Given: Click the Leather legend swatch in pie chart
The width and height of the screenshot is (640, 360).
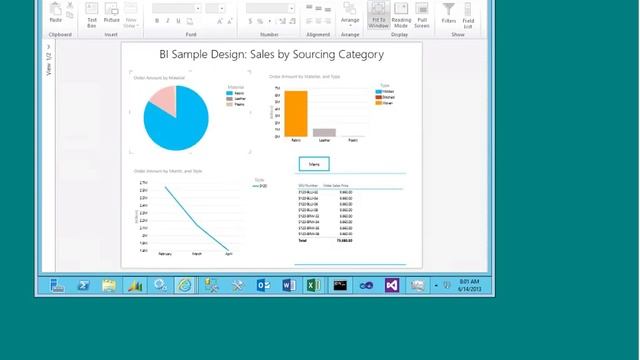Looking at the screenshot, I should click(229, 99).
